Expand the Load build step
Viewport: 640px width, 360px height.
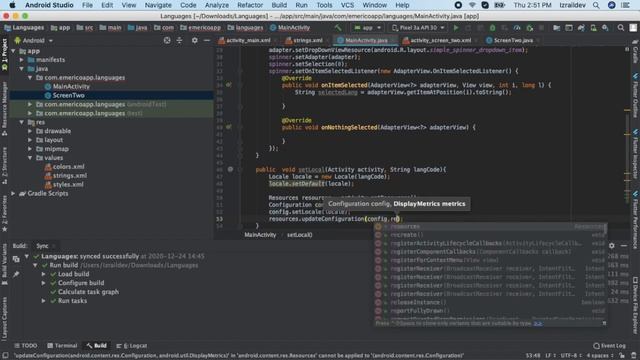click(x=44, y=274)
